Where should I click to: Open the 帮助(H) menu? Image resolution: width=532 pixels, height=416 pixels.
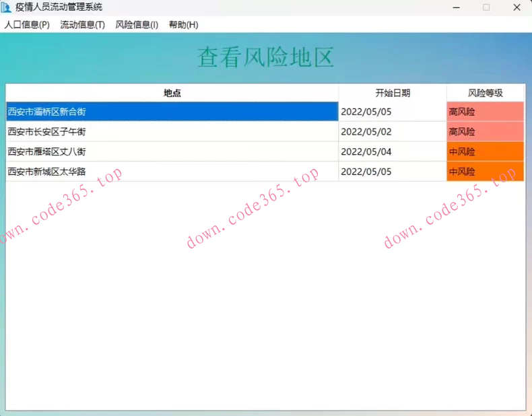point(183,25)
